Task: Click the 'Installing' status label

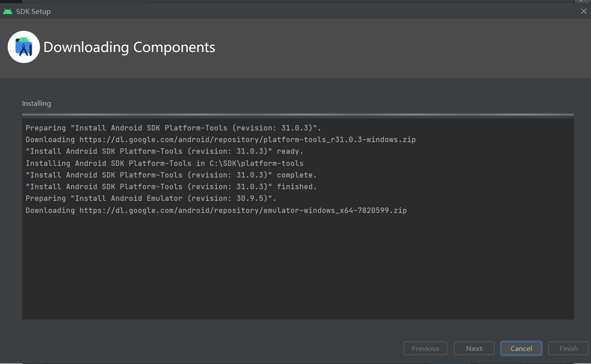Action: pyautogui.click(x=36, y=103)
